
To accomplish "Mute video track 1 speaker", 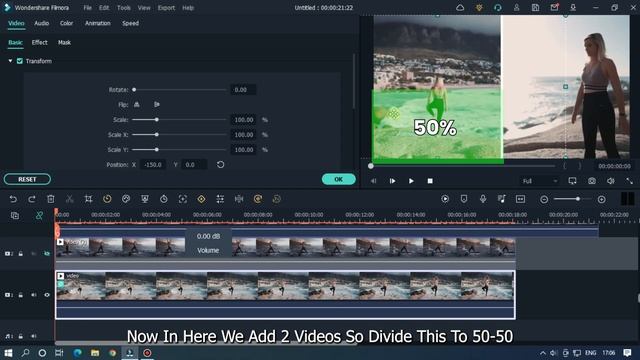I will click(x=34, y=295).
